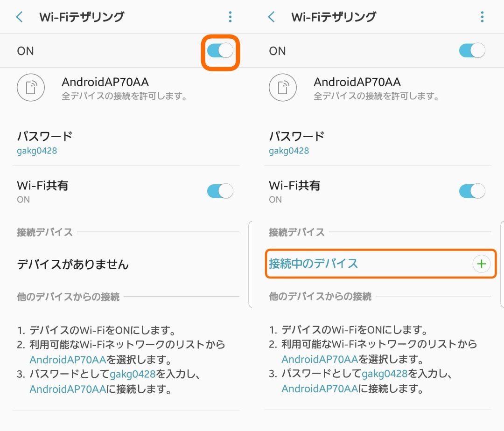Tap the hotspot device icon on the right screen
Viewport: 504px width, 431px height.
click(283, 87)
